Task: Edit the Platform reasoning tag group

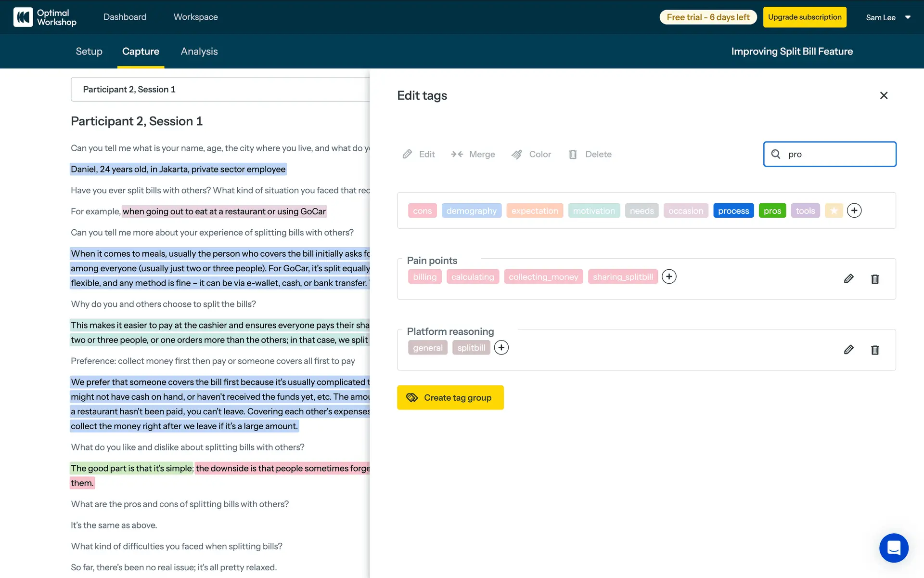Action: coord(848,350)
